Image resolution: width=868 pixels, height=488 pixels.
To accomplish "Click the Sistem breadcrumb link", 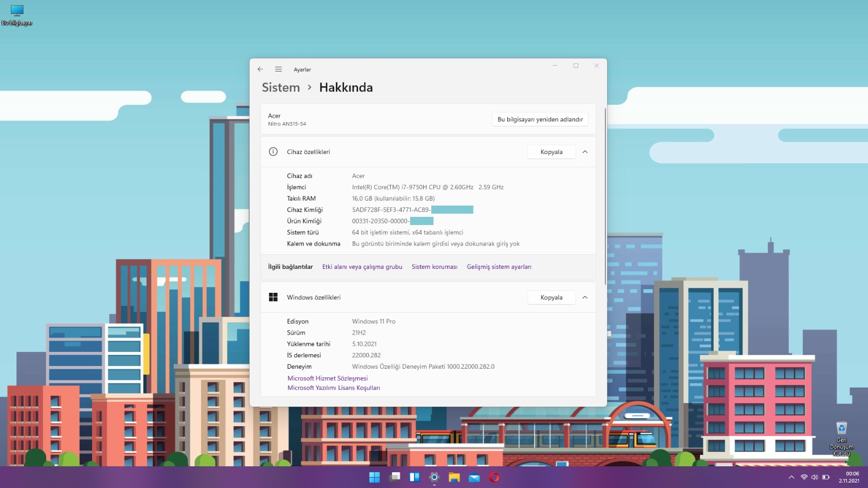I will pos(280,87).
